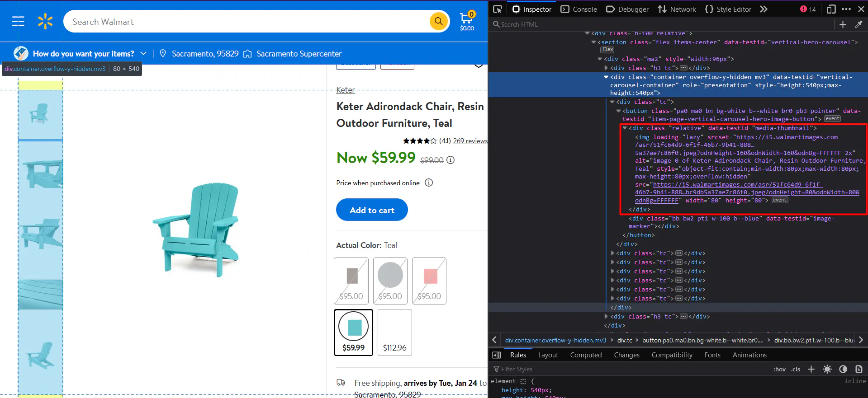Viewport: 868px width, 398px height.
Task: Click the Walmart spark logo
Action: (45, 21)
